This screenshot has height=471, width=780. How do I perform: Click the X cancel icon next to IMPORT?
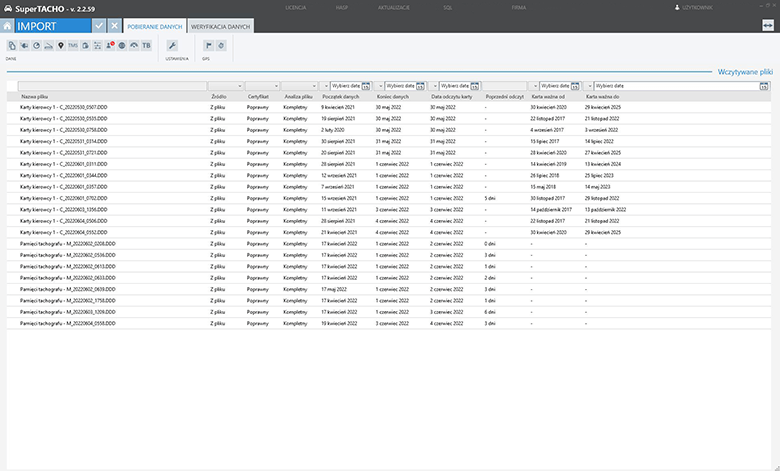(115, 25)
